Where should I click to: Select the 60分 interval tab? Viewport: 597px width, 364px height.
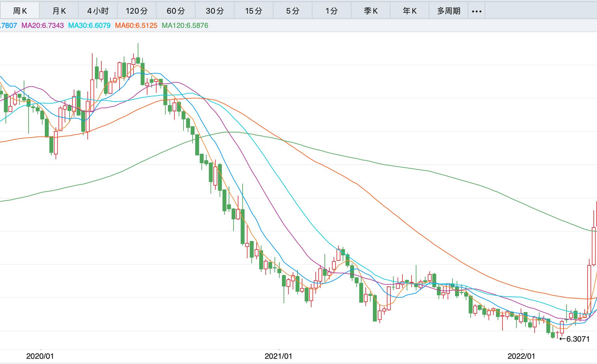tap(176, 11)
